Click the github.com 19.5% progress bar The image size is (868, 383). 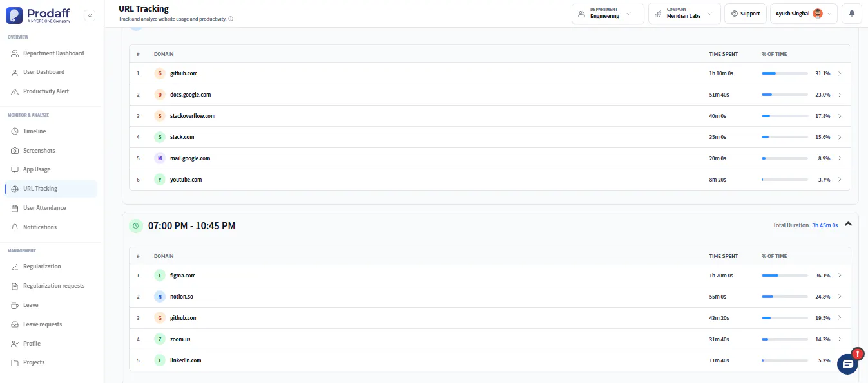point(785,318)
